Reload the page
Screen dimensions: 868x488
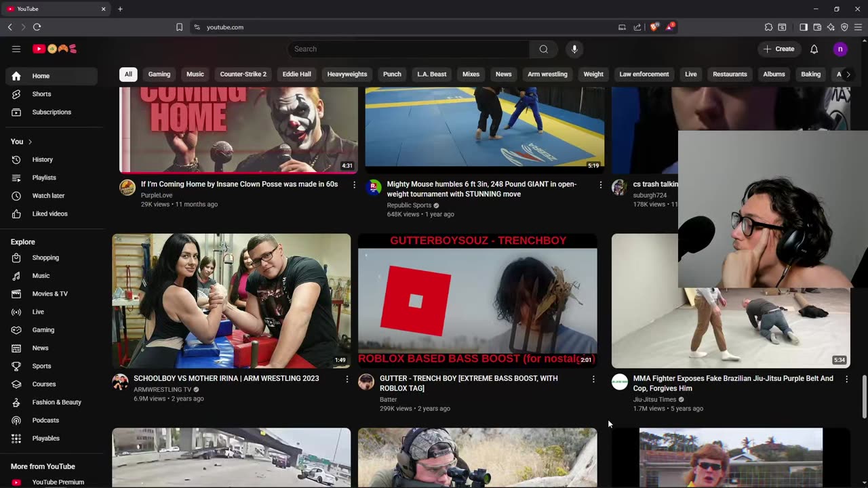coord(37,27)
